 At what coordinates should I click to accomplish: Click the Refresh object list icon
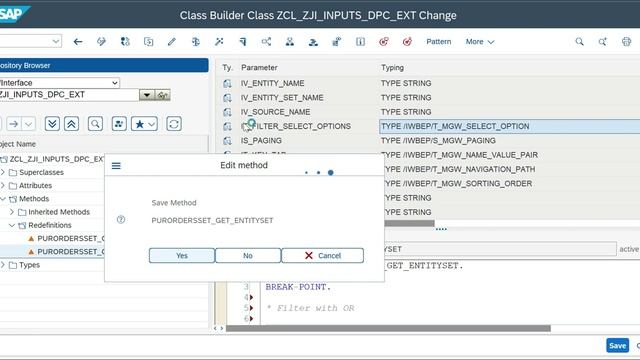click(174, 124)
